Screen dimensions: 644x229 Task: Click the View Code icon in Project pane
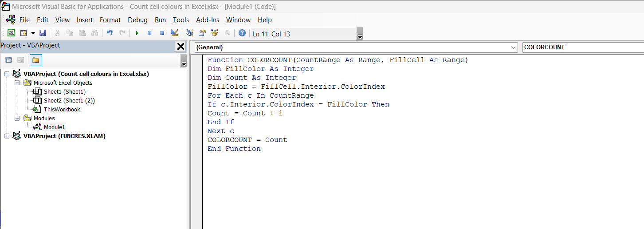[8, 60]
